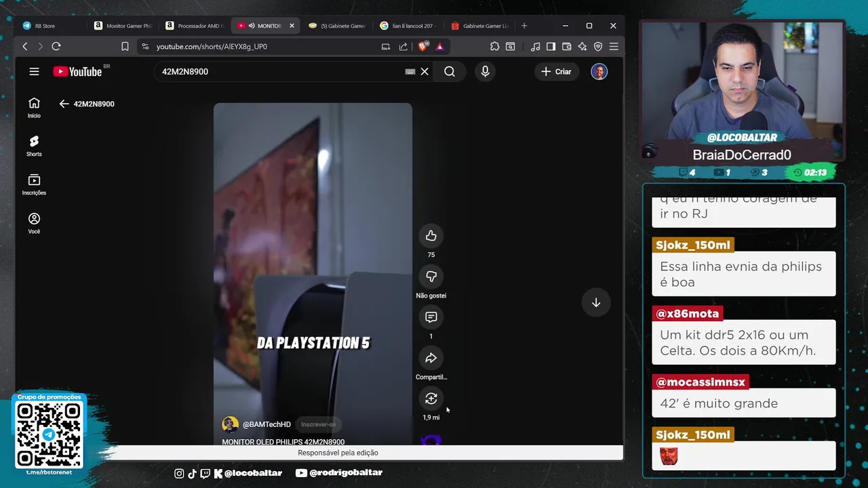The width and height of the screenshot is (868, 488).
Task: Switch to Processador AMD tab
Action: coord(196,26)
